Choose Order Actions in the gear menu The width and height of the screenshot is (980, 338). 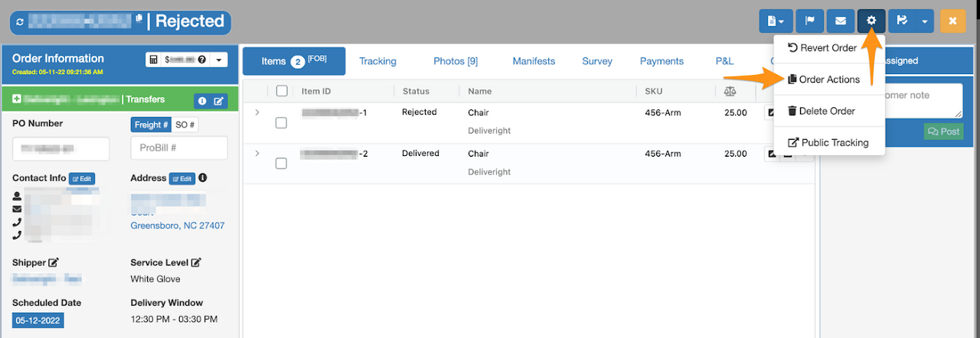829,80
